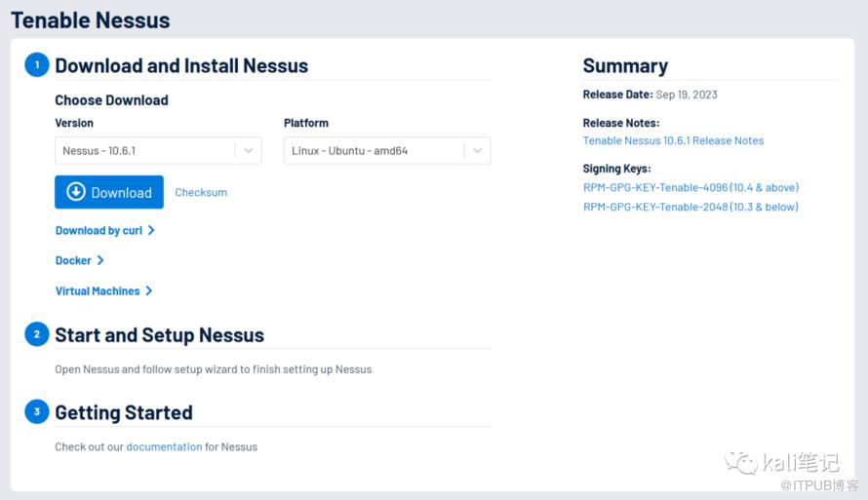Follow the documentation link
The image size is (868, 500).
(x=164, y=446)
